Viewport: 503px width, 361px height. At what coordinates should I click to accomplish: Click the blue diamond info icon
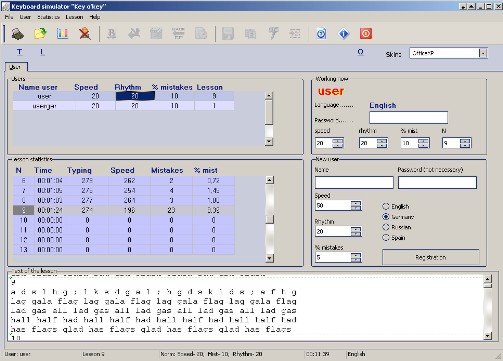pos(343,34)
